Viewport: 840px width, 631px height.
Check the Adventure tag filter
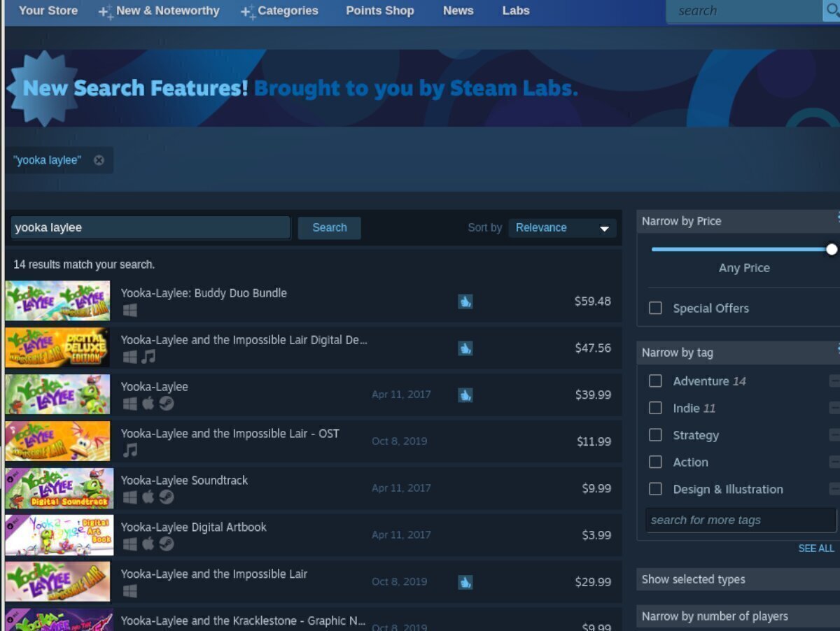click(656, 381)
